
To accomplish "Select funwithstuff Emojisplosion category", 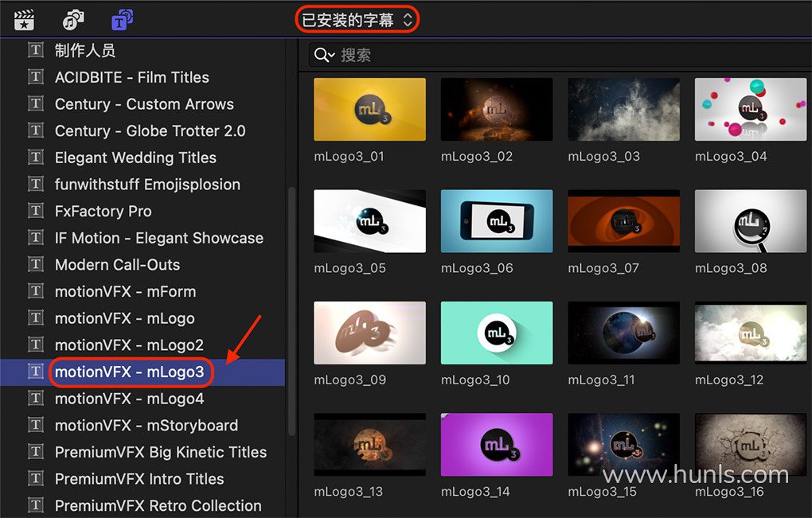I will tap(142, 185).
